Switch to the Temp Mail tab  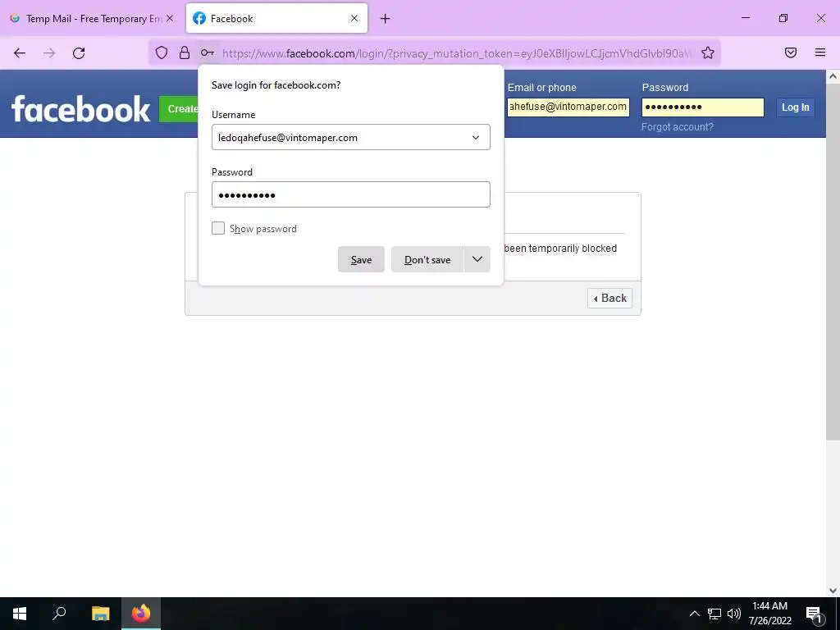[x=93, y=18]
